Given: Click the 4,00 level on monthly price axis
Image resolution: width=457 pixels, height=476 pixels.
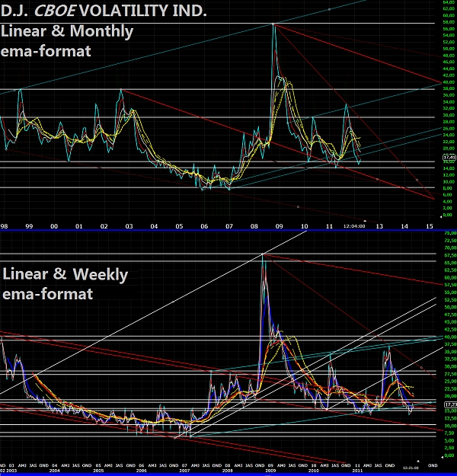Looking at the screenshot, I should (x=449, y=202).
